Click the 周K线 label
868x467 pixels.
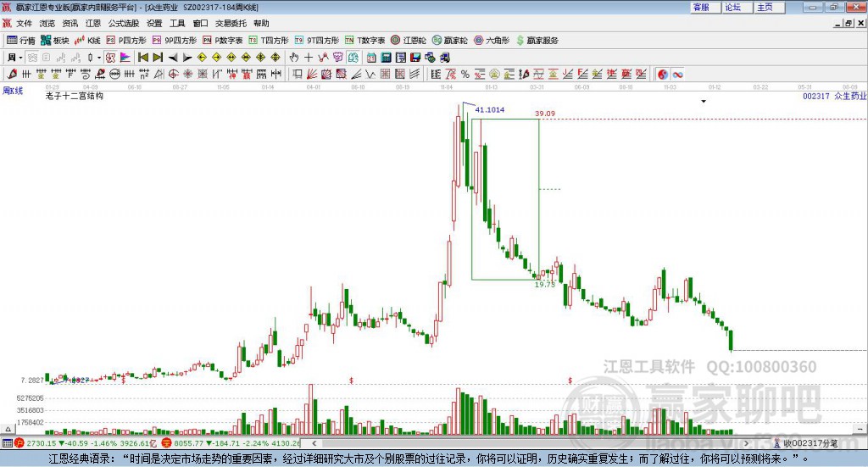click(13, 91)
